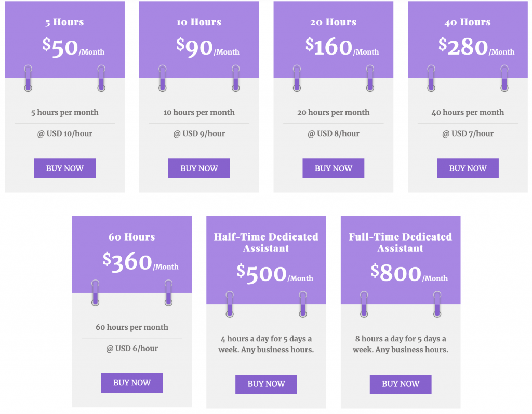Screen dimensions: 532x414
Task: Select the $800/Month price text
Action: pyautogui.click(x=409, y=274)
